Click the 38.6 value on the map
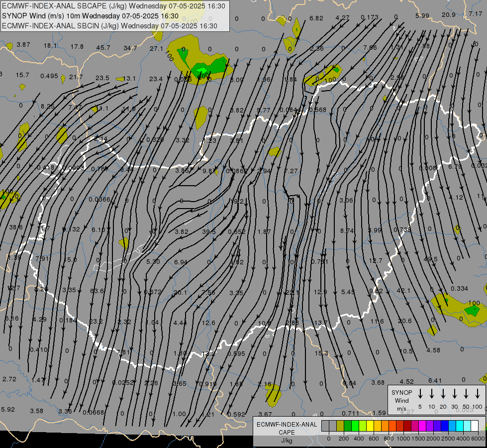The image size is (487, 448). pos(16,227)
